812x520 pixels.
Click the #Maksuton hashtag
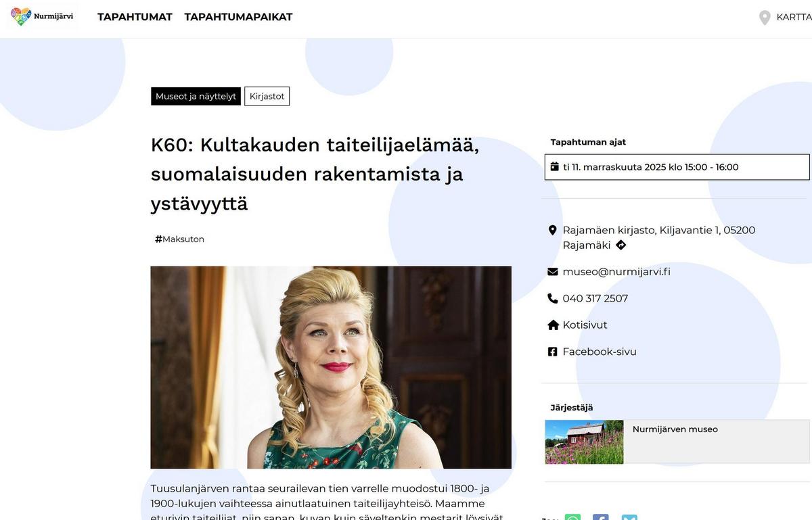pyautogui.click(x=179, y=239)
